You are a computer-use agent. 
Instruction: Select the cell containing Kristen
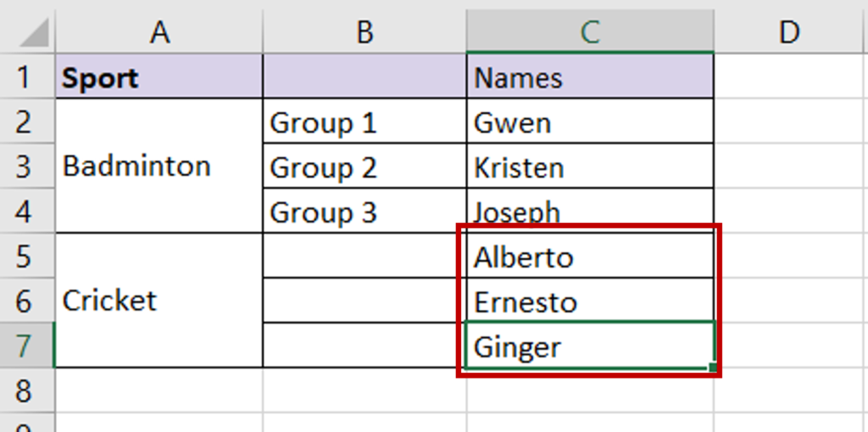590,167
